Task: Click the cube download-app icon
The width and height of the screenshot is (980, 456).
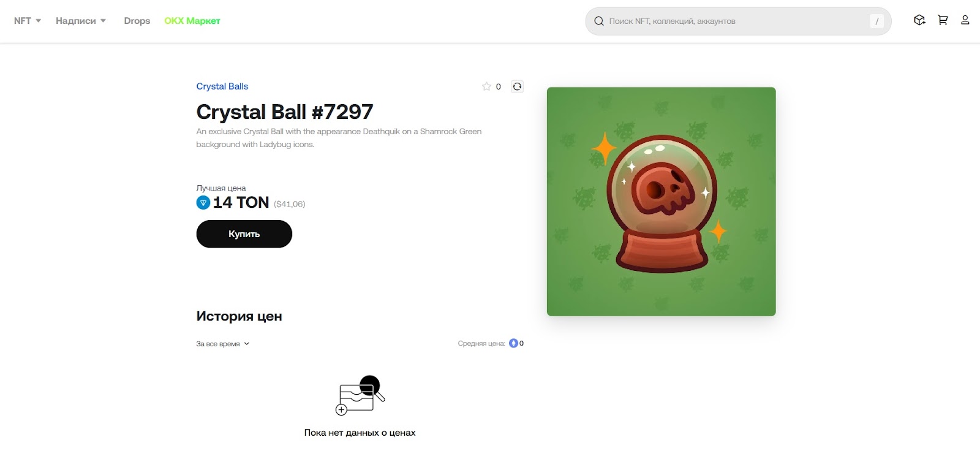Action: coord(919,20)
